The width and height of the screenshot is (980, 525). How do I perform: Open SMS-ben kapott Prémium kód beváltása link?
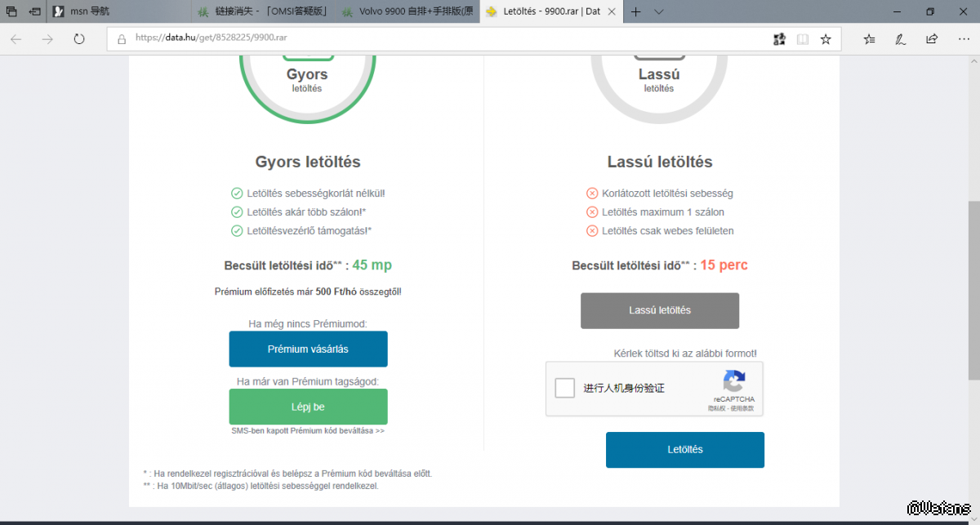[308, 430]
